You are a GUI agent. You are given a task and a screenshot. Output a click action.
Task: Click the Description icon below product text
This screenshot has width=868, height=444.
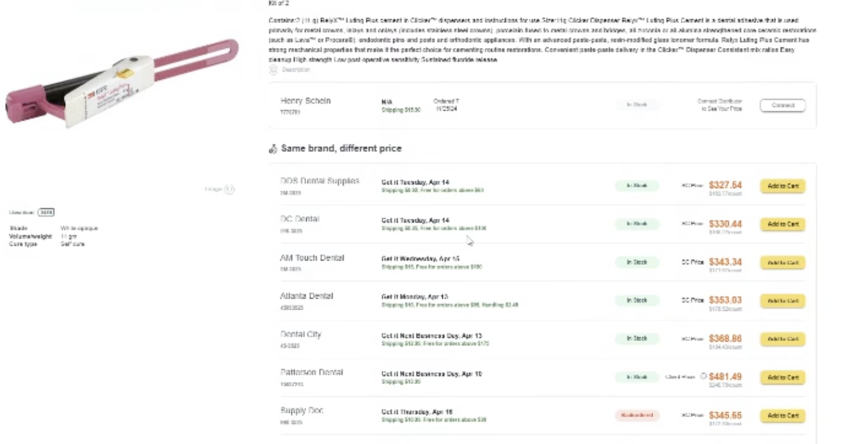point(273,69)
